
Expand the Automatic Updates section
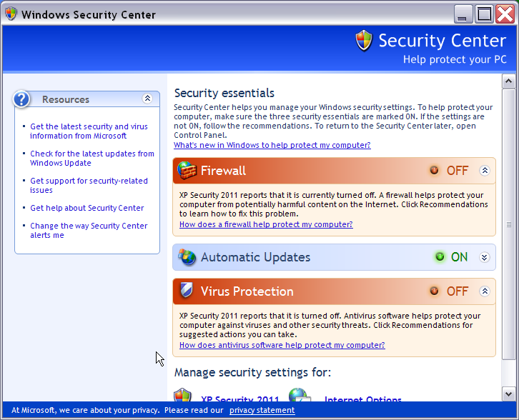(x=484, y=257)
